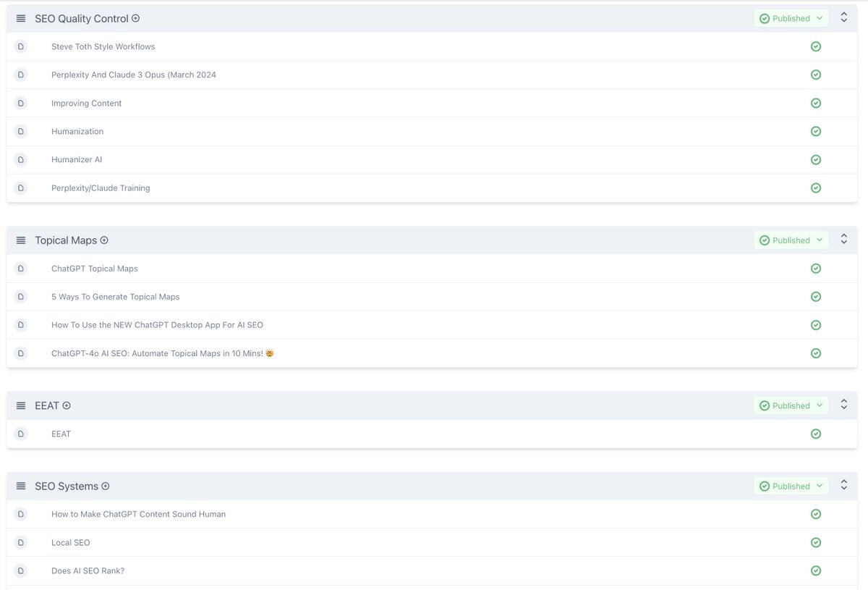Toggle published checkmark for ChatGPT Topical Maps
The height and width of the screenshot is (590, 868).
(x=816, y=269)
